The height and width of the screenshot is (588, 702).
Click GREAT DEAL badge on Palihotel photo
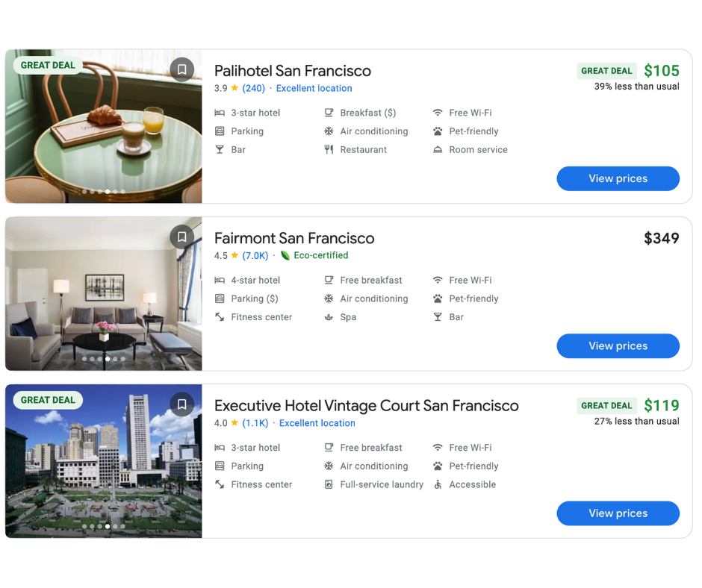[48, 66]
